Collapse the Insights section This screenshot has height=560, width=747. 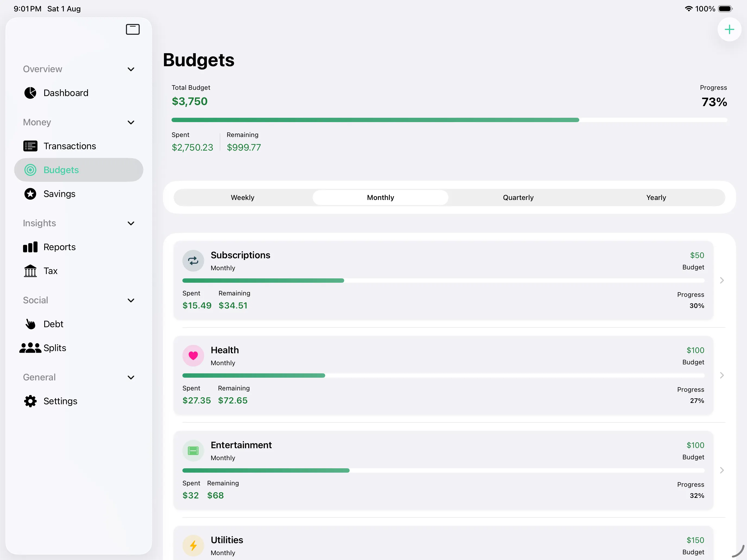pyautogui.click(x=131, y=223)
